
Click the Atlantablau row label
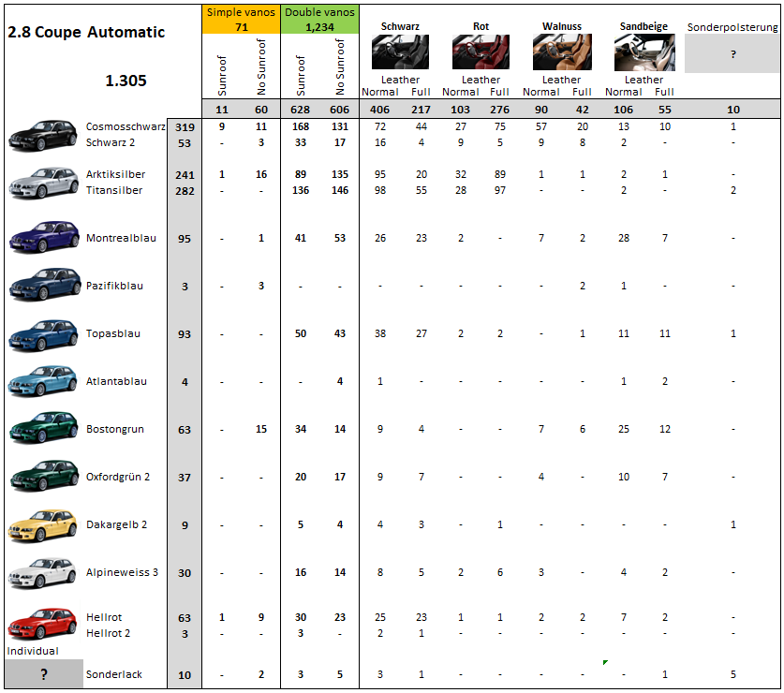[116, 381]
